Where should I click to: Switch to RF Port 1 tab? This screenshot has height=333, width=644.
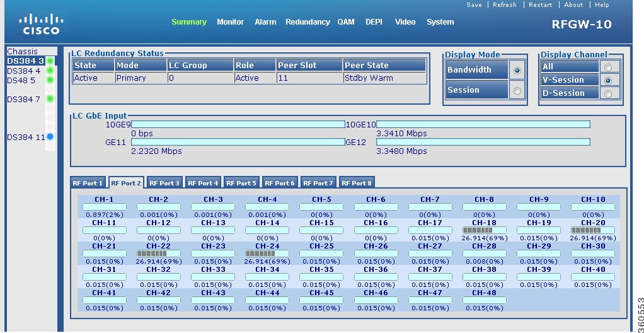click(88, 183)
